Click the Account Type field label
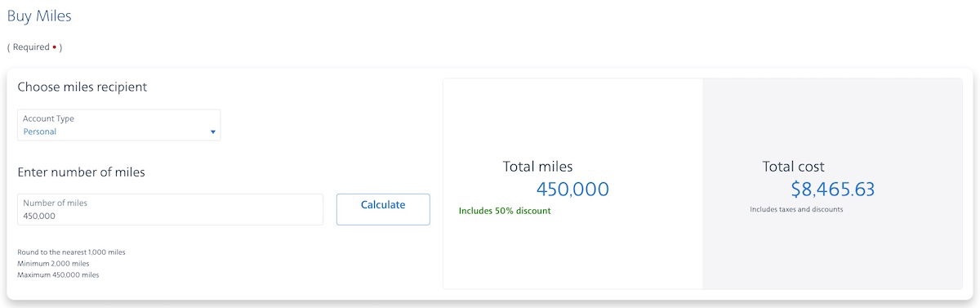Viewport: 980px width, 308px height. click(x=48, y=119)
